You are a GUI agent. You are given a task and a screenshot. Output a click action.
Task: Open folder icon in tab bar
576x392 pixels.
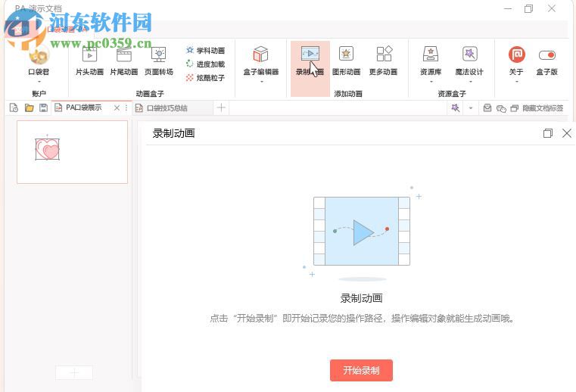tap(29, 107)
